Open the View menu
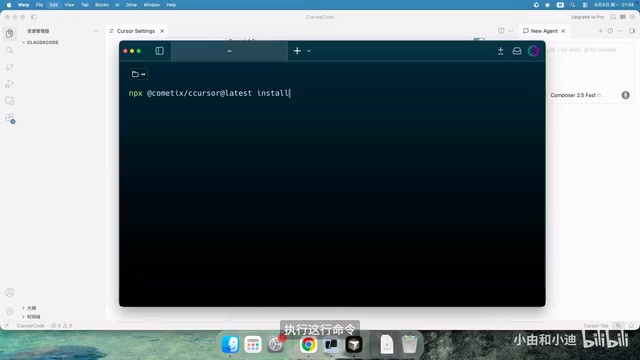640x360 pixels. [69, 5]
